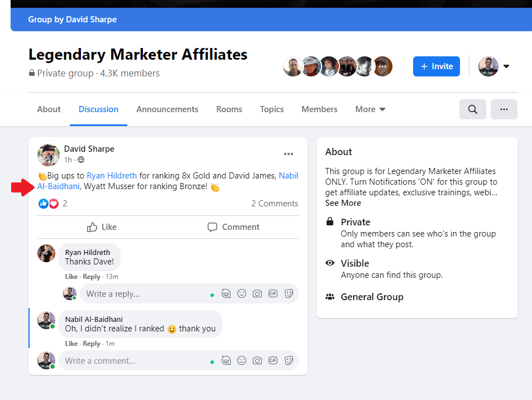Click Group by David Sharpe banner text
The height and width of the screenshot is (400, 532).
(72, 20)
